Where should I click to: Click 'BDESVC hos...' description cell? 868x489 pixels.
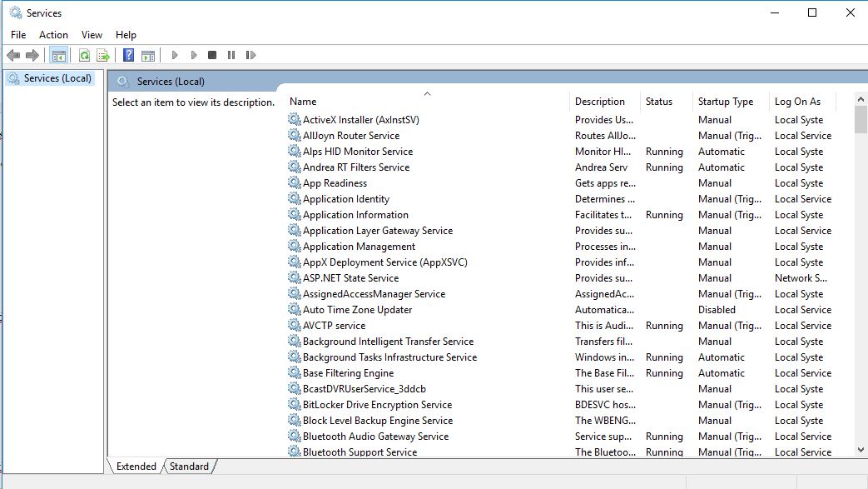coord(605,405)
